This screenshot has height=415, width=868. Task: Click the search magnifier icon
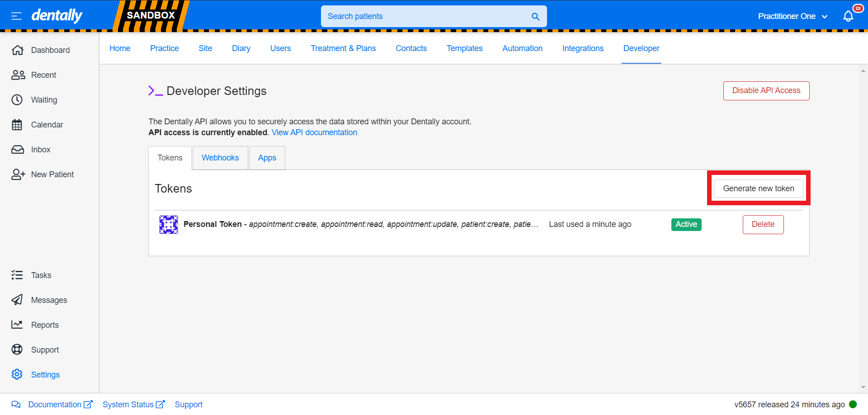[535, 17]
